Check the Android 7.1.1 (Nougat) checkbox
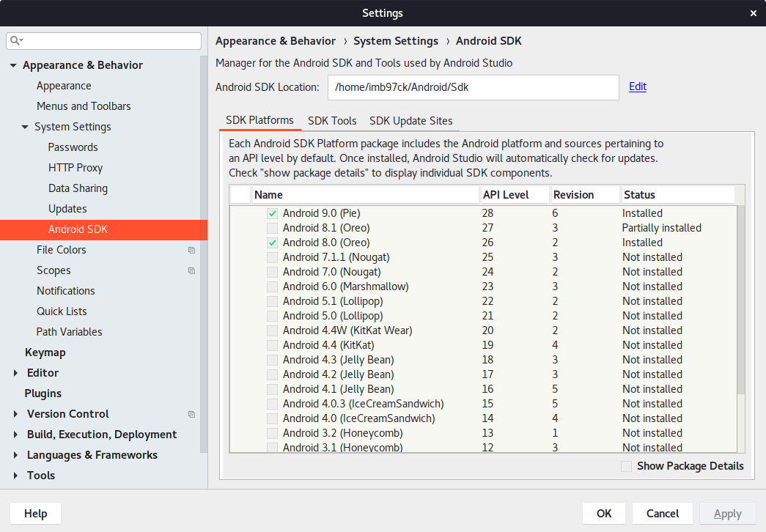Viewport: 766px width, 532px height. (273, 257)
